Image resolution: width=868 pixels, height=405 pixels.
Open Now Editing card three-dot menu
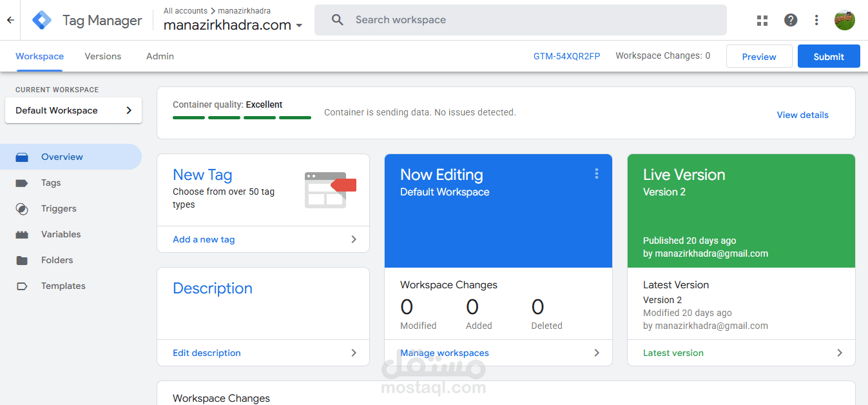coord(597,173)
